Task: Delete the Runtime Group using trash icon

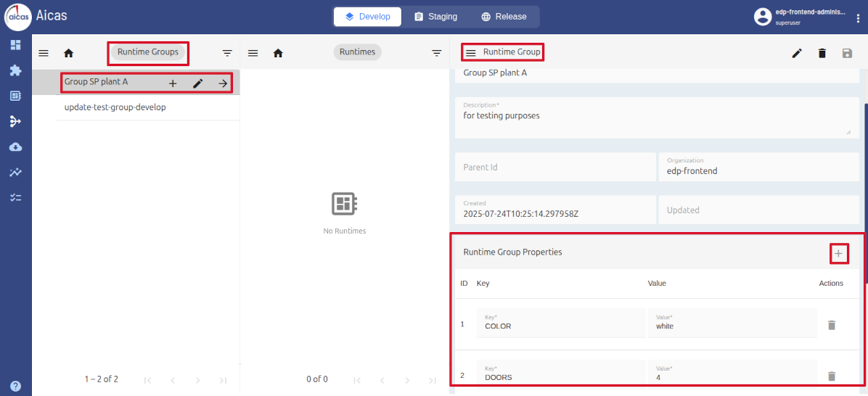Action: pos(822,53)
